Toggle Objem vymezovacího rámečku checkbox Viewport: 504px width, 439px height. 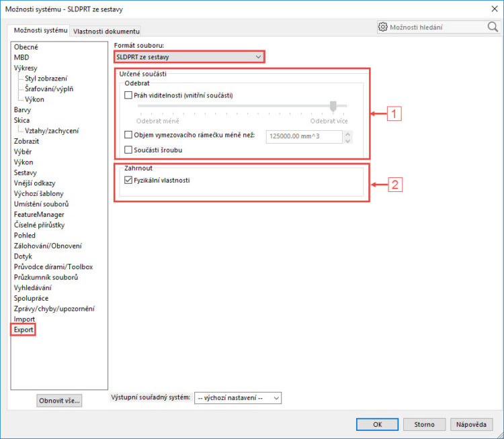tap(128, 135)
